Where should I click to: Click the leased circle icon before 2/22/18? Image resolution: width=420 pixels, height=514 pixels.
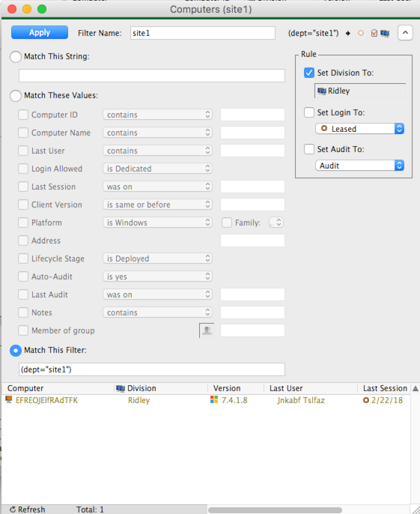tap(366, 400)
